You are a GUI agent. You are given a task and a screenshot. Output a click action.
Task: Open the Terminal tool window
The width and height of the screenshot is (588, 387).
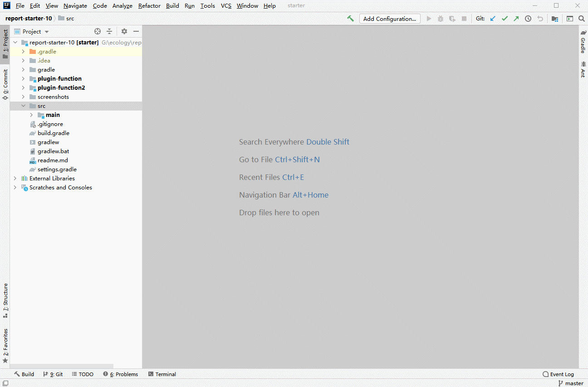162,374
